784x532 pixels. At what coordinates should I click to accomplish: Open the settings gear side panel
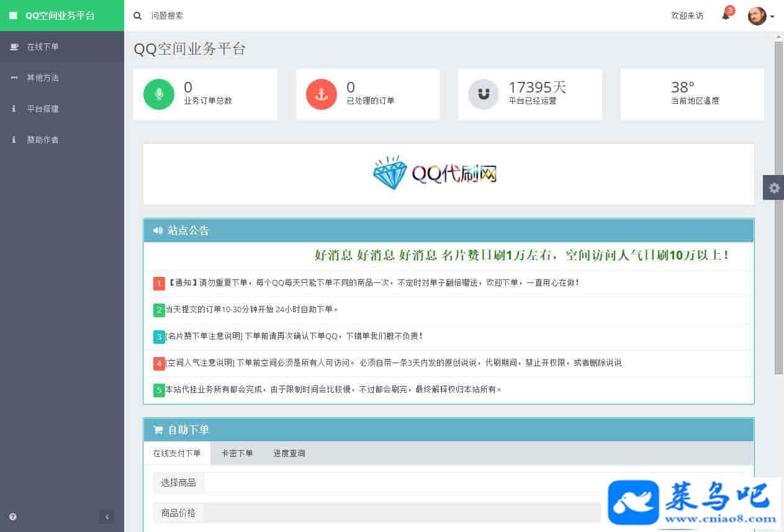773,187
